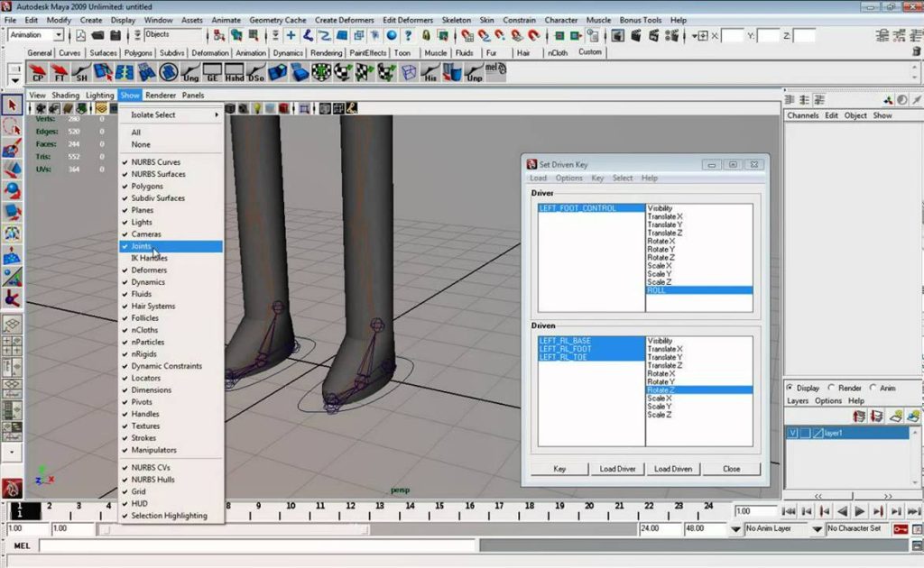The width and height of the screenshot is (924, 568).
Task: Click the mel script shelf icon
Action: pos(495,72)
